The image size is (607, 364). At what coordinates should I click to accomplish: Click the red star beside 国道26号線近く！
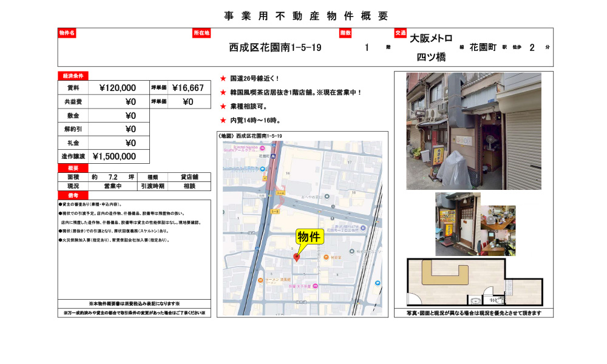click(x=223, y=78)
